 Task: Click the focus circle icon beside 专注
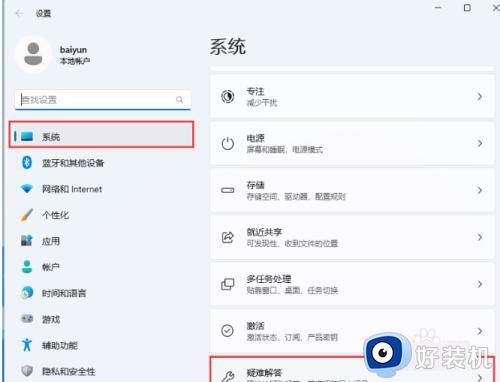[228, 96]
